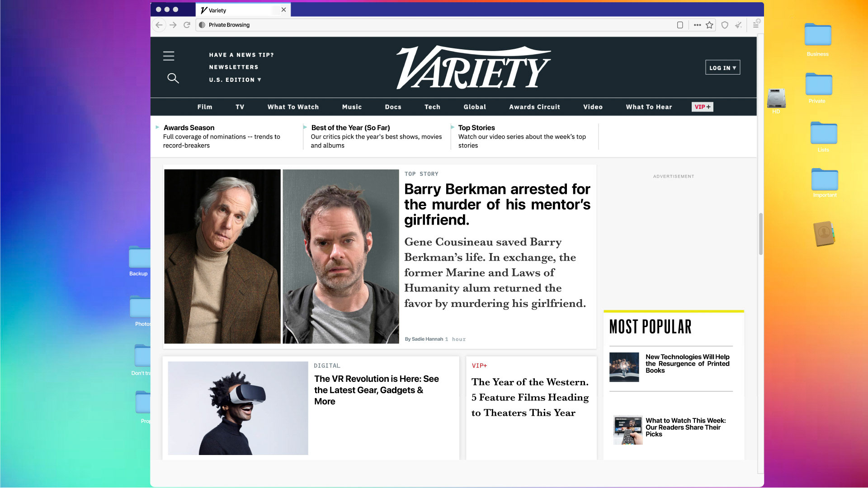This screenshot has width=868, height=488.
Task: Click the browser forward arrow
Action: pos(173,25)
